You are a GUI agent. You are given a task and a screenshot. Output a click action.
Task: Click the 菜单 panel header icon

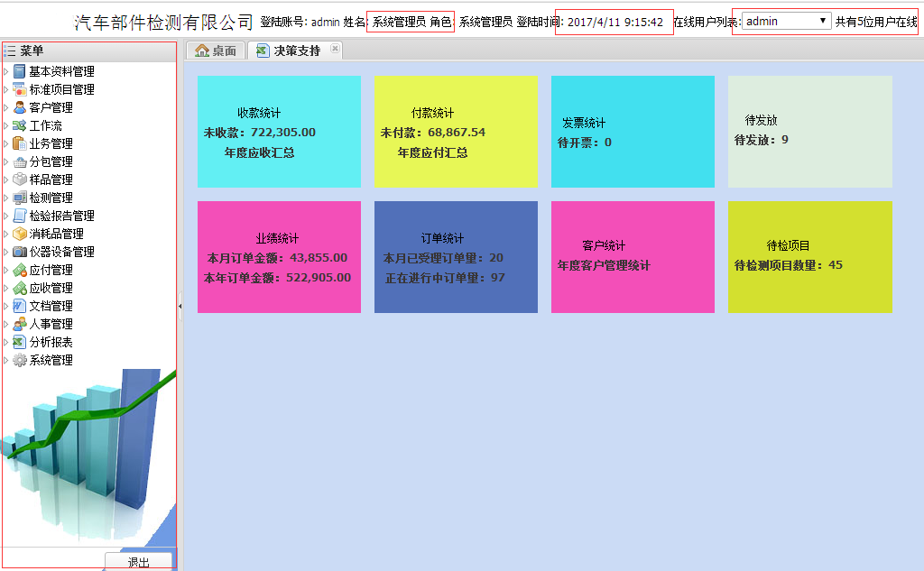click(x=9, y=51)
